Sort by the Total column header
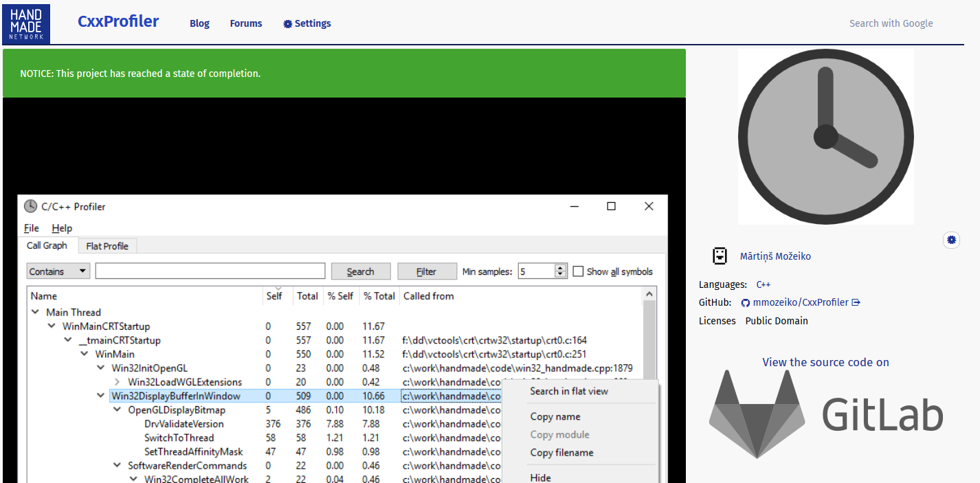This screenshot has height=483, width=980. [307, 296]
